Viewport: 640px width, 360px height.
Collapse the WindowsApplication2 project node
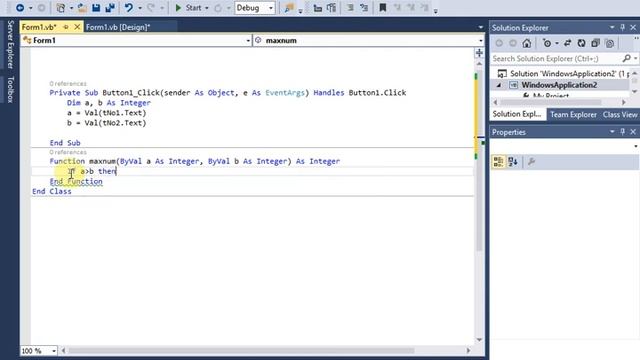[499, 85]
